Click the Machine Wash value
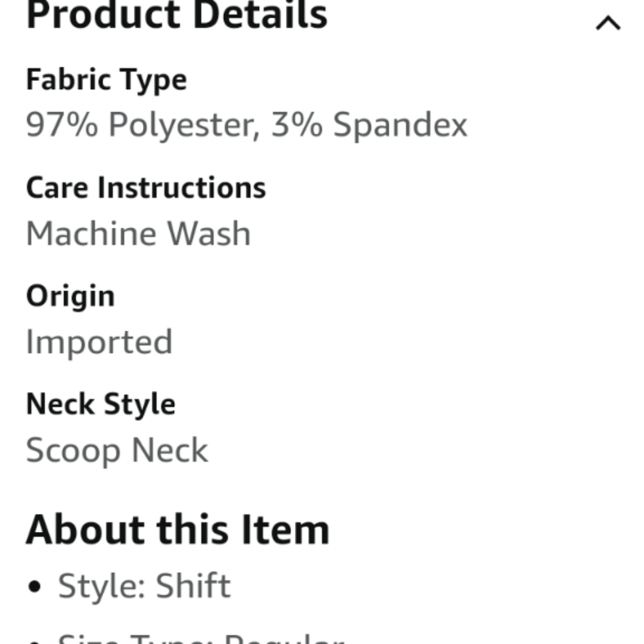 pos(138,233)
